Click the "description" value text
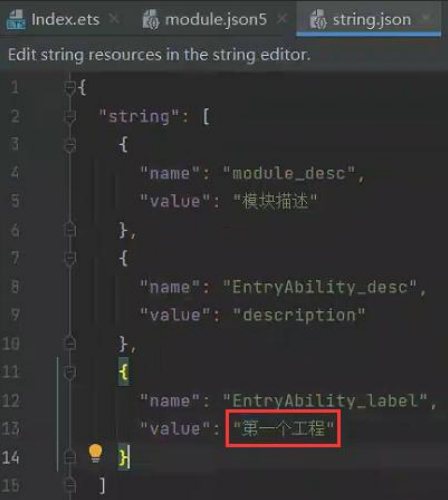Image resolution: width=448 pixels, height=500 pixels. (299, 315)
